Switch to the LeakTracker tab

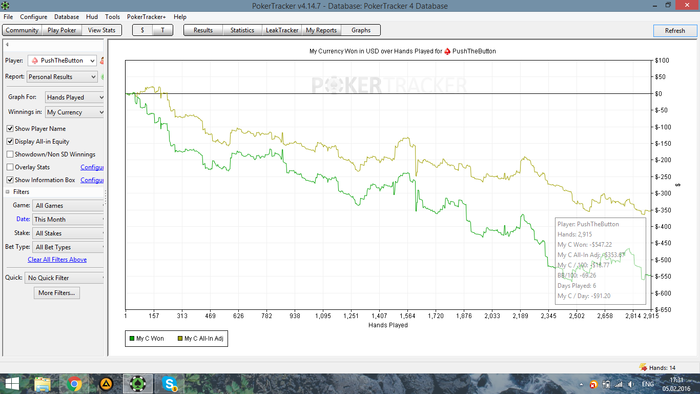pyautogui.click(x=282, y=30)
